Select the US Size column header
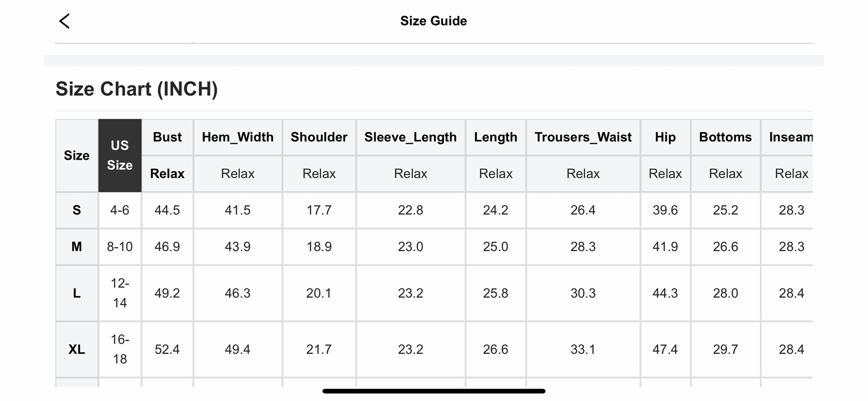 click(x=120, y=155)
